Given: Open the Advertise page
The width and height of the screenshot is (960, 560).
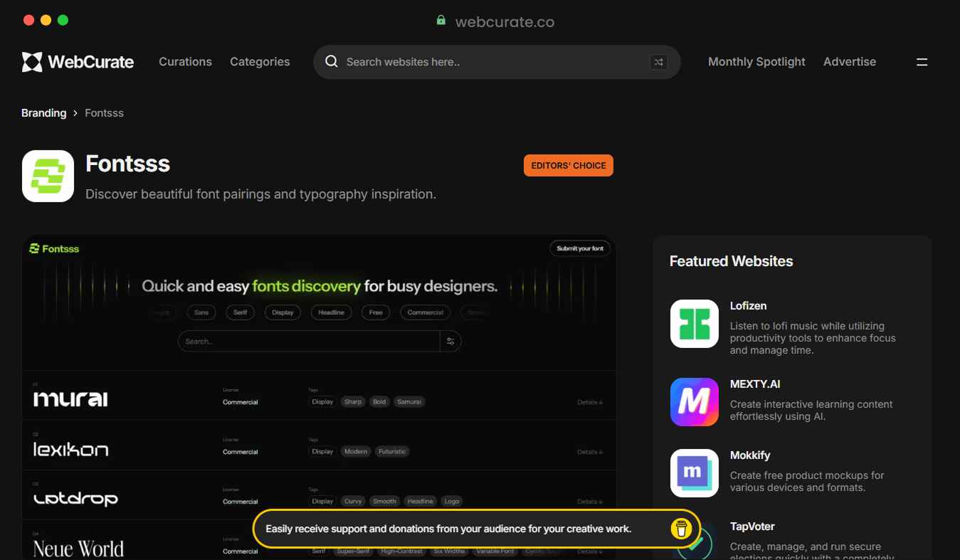Looking at the screenshot, I should coord(850,62).
